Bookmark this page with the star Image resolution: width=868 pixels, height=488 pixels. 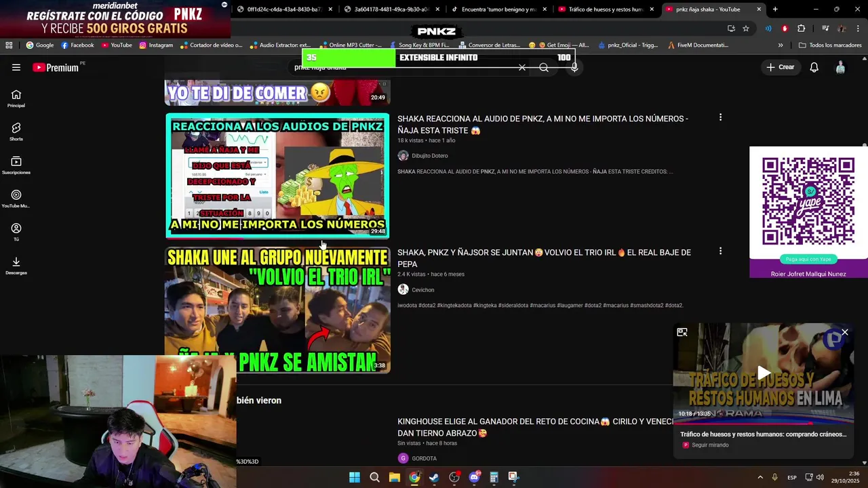click(x=746, y=28)
